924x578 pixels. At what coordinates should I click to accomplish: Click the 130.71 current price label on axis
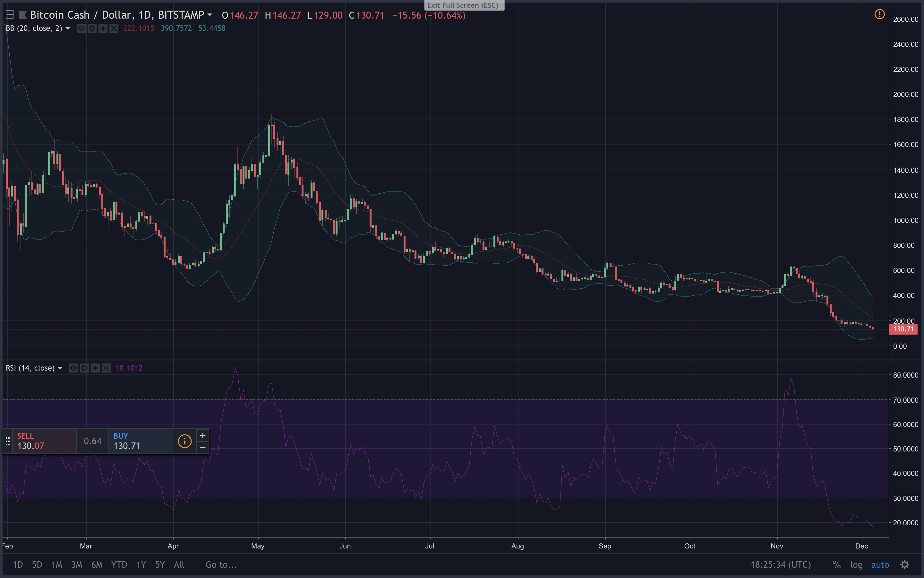(x=903, y=329)
